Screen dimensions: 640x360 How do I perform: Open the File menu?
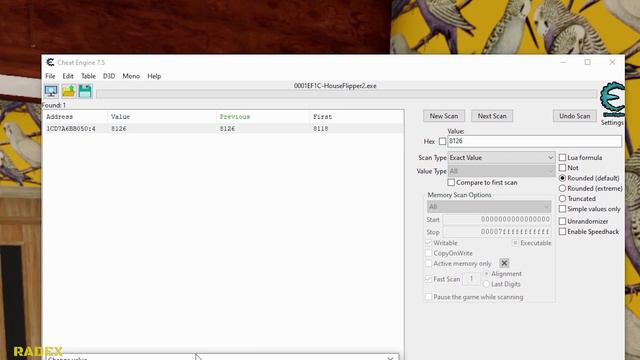point(50,76)
